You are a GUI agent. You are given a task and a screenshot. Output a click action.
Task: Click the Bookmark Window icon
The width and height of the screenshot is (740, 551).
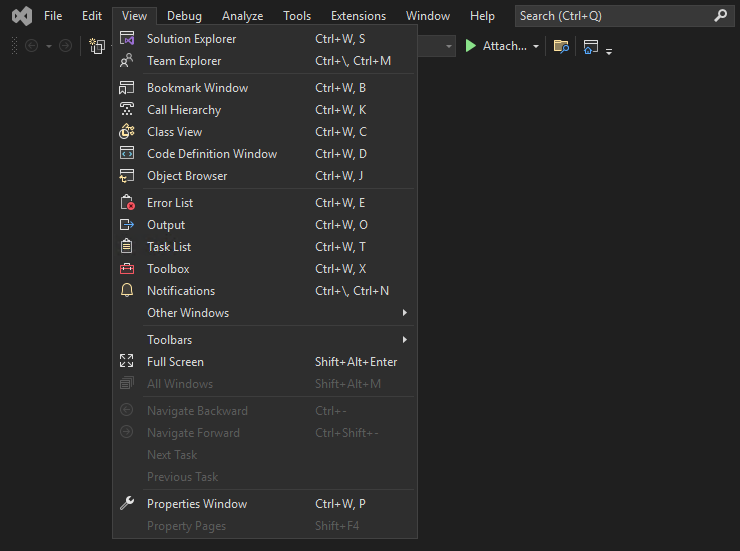click(126, 87)
